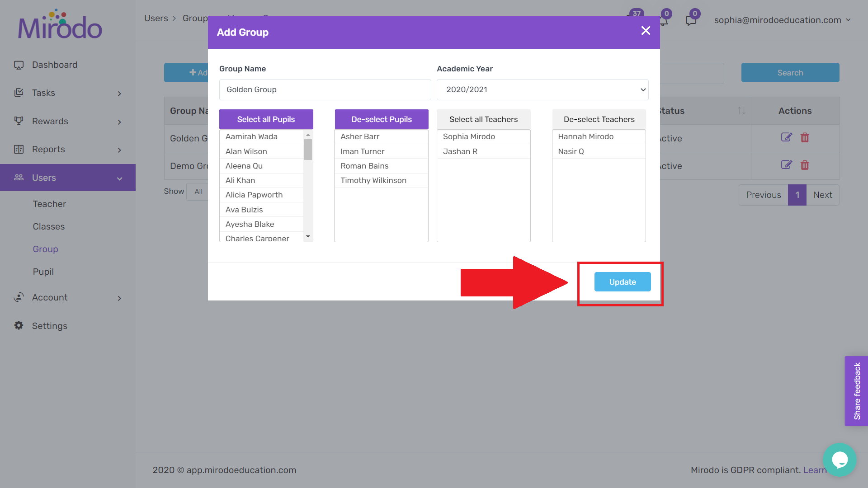
Task: Delete the Golden Group row
Action: coord(805,137)
